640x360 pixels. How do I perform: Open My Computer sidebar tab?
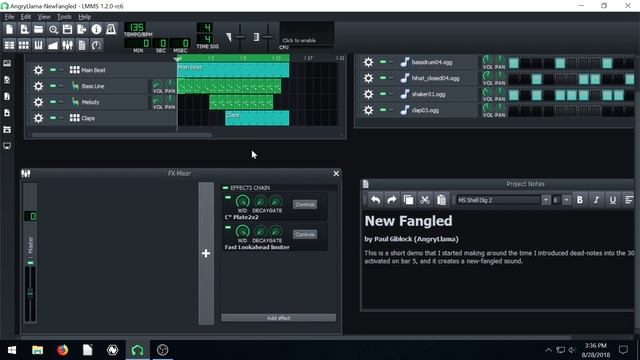point(7,146)
